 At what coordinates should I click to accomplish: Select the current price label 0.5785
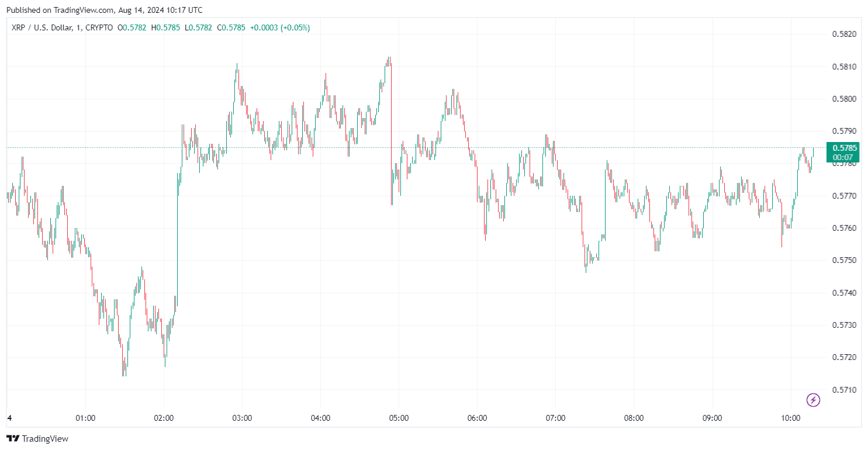tap(845, 148)
